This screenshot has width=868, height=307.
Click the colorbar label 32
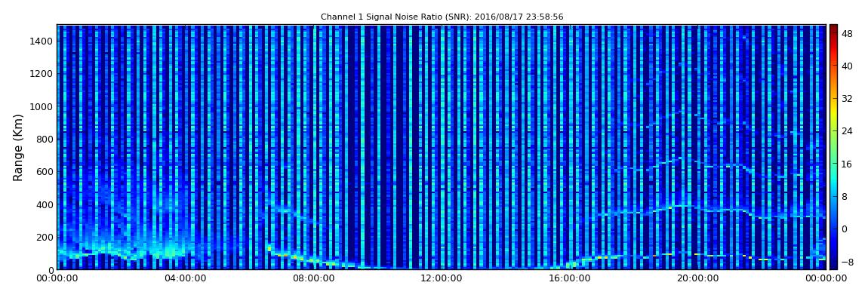point(847,99)
